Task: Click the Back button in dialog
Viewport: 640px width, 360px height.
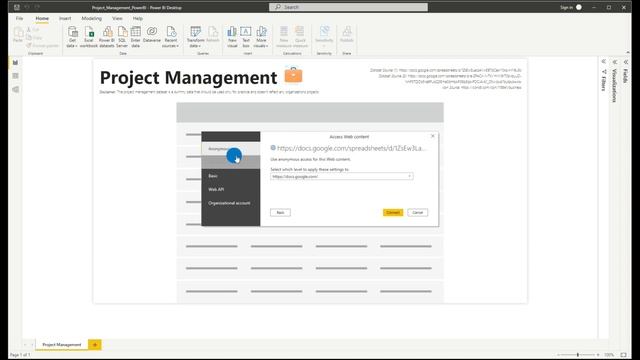Action: point(280,213)
